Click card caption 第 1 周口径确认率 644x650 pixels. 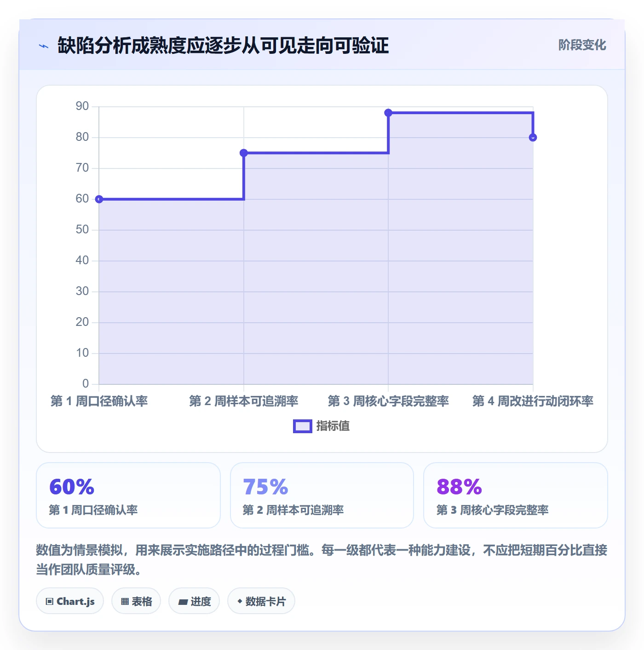(x=93, y=510)
